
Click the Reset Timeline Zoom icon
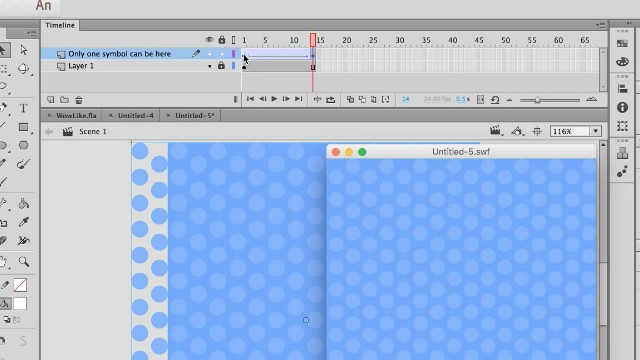[495, 100]
